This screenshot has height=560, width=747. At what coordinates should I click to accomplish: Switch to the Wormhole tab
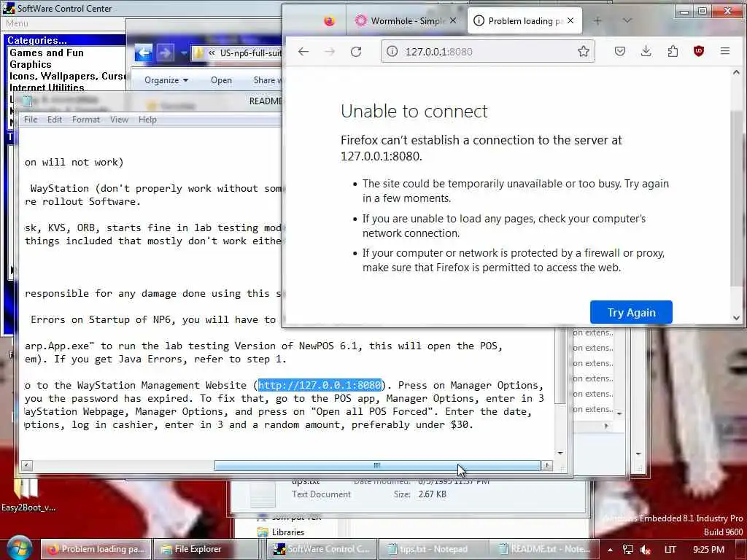[x=406, y=20]
